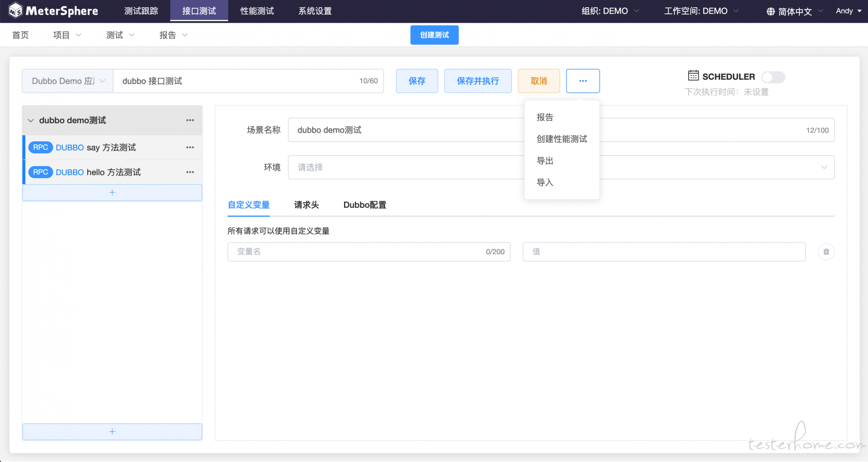
Task: Focus the 值 value input field
Action: pos(664,252)
